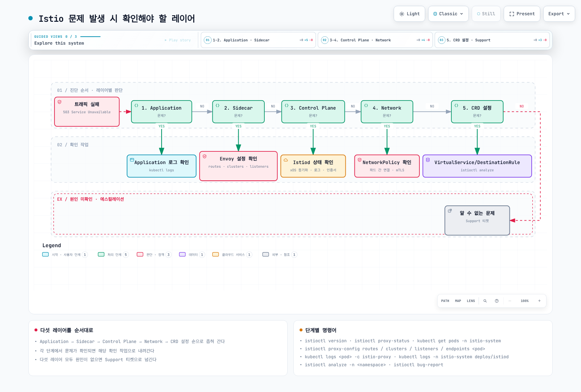Click the code icon on 5. CRD 설정 node
This screenshot has width=581, height=392.
click(x=456, y=106)
